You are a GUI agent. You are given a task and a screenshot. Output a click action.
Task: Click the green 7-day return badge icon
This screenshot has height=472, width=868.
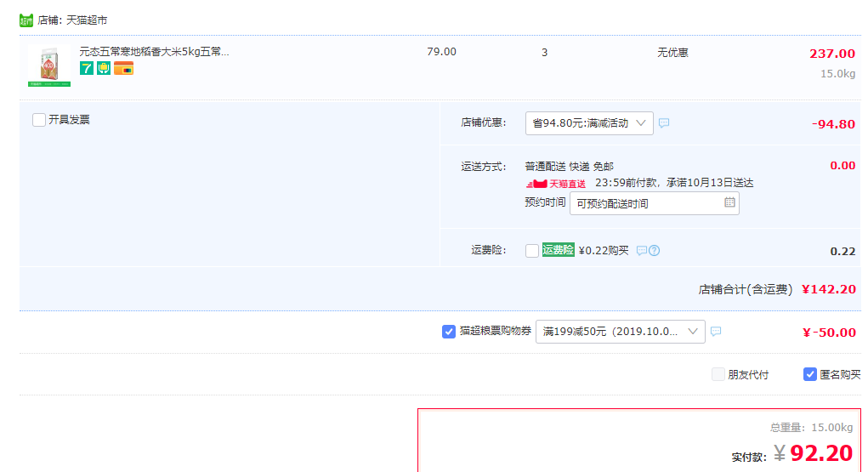click(87, 68)
